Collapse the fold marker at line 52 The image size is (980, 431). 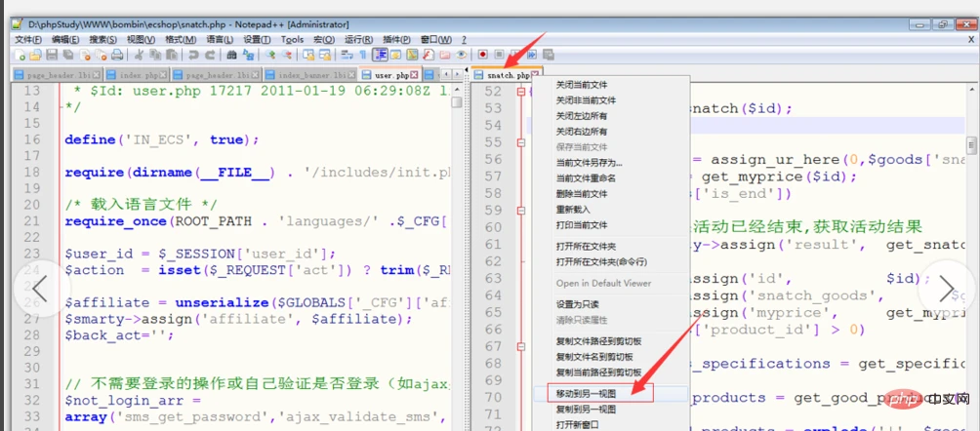[x=521, y=92]
